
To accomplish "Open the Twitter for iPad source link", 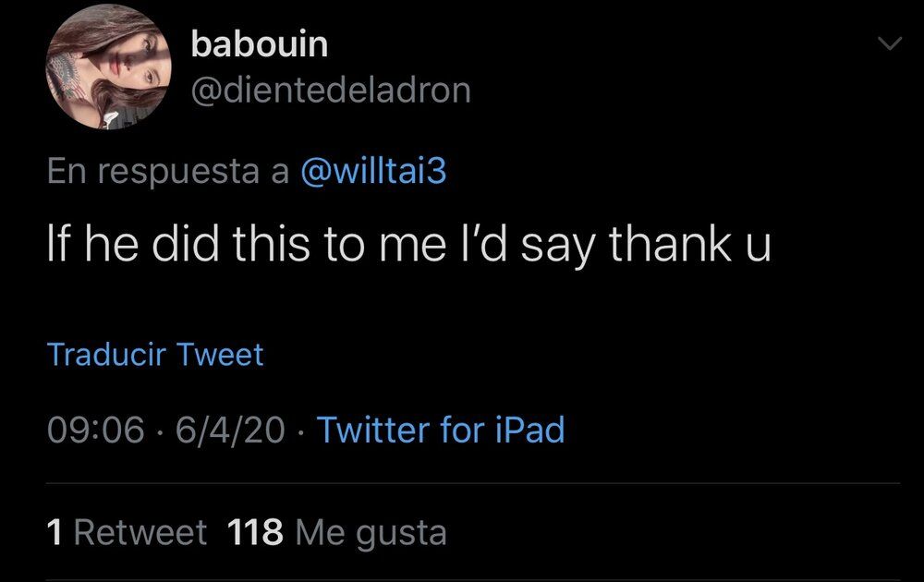I will click(x=441, y=429).
